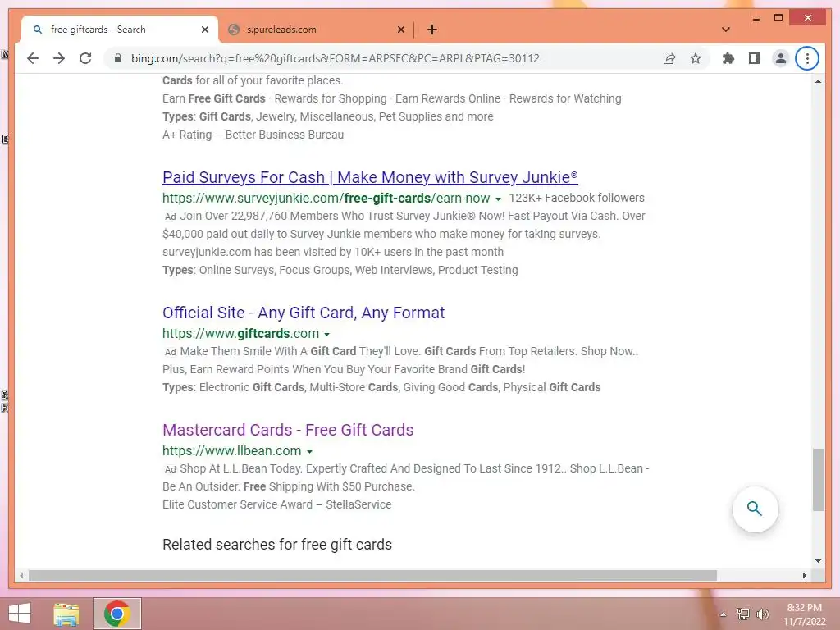Click the address bar URL field
Screen dimensions: 840x630
click(335, 58)
